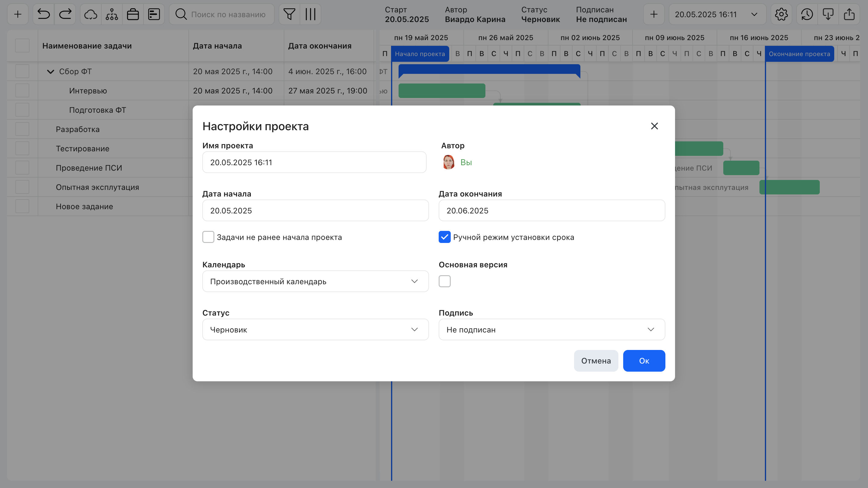Viewport: 868px width, 488px height.
Task: Click the search magnifier icon
Action: (x=181, y=14)
